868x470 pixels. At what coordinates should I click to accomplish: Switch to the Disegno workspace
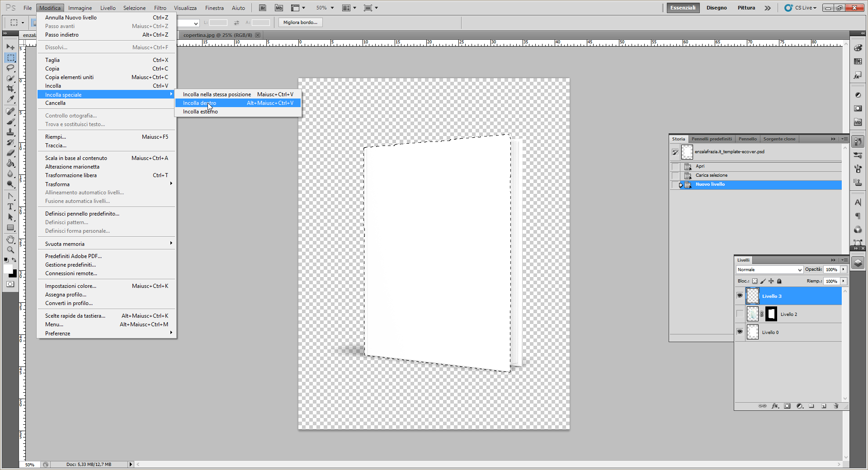pos(717,8)
